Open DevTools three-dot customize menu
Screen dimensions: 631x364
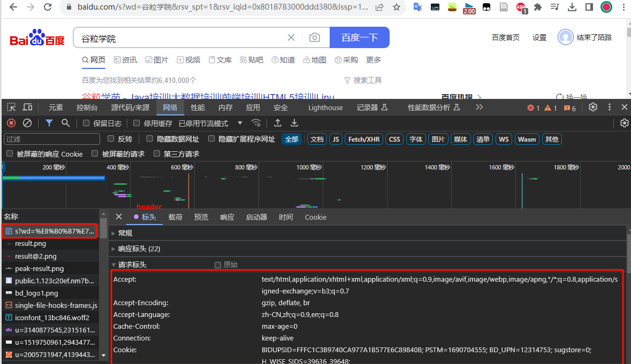tap(609, 107)
